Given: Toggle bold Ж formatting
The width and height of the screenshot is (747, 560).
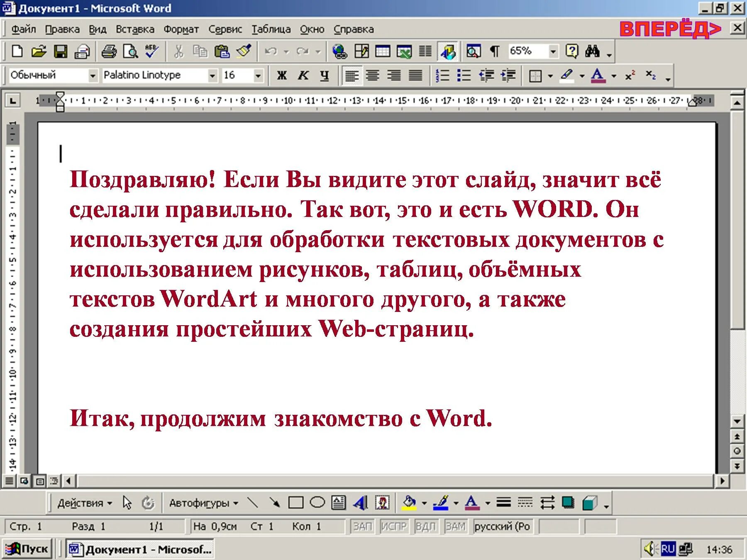Looking at the screenshot, I should [282, 75].
